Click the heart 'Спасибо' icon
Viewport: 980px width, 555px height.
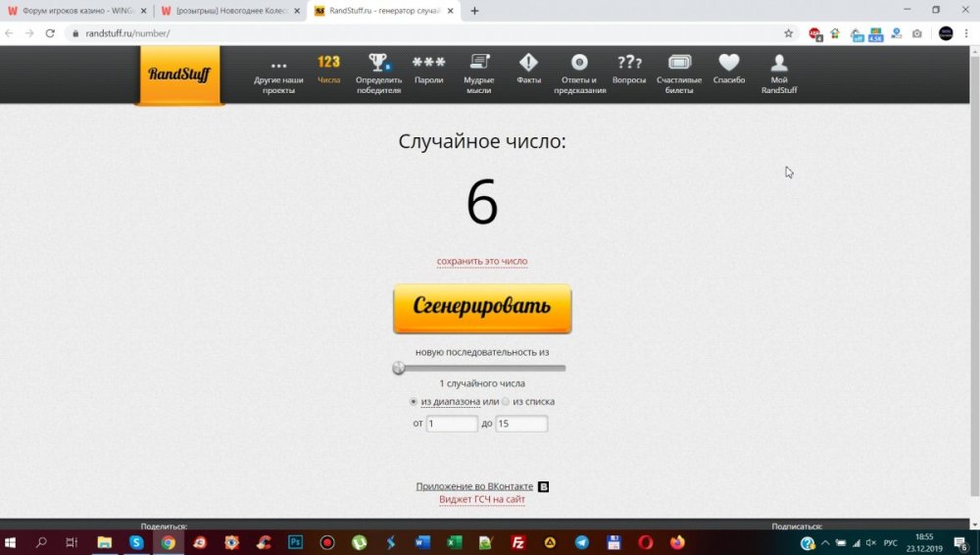pos(729,69)
